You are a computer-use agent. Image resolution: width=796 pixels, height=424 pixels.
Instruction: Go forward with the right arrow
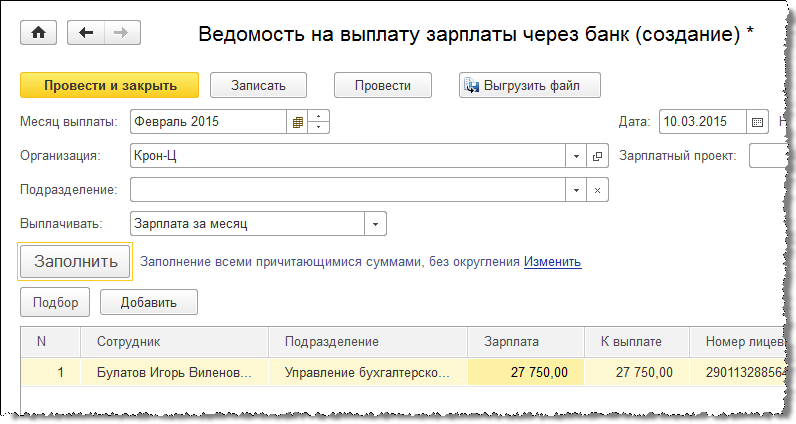click(121, 33)
